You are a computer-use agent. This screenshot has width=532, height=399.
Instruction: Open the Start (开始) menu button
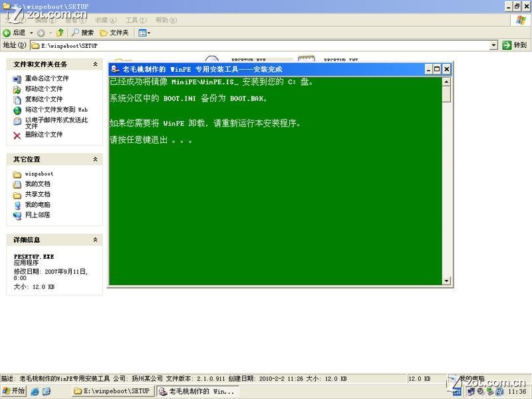click(13, 391)
